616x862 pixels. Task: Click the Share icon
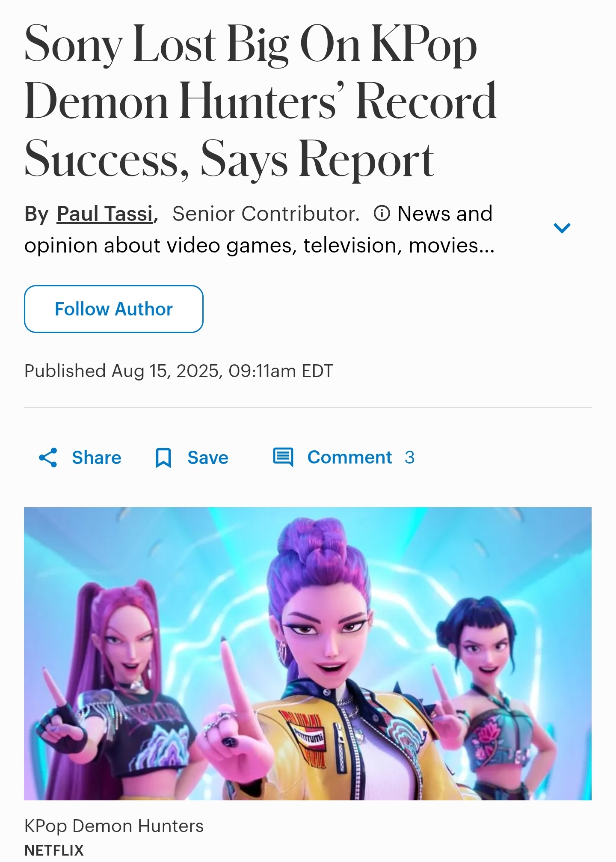(48, 458)
